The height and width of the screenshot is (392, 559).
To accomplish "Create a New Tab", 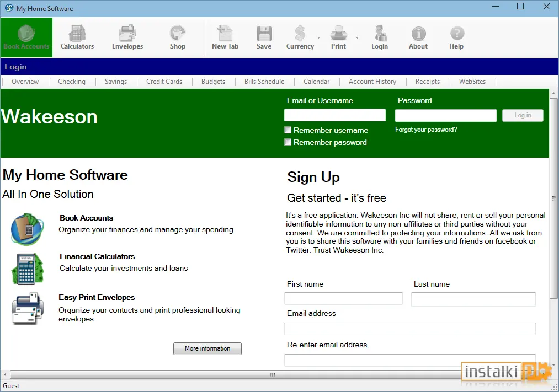I will coord(225,37).
